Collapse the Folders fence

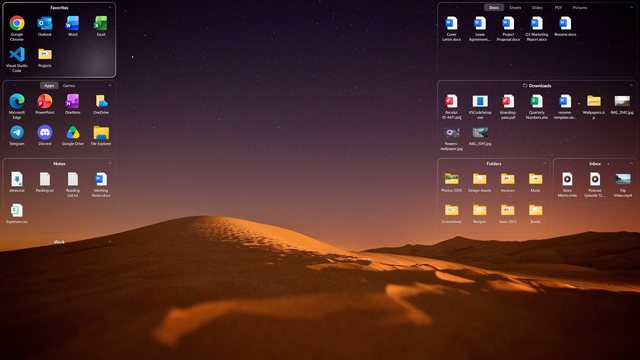544,163
